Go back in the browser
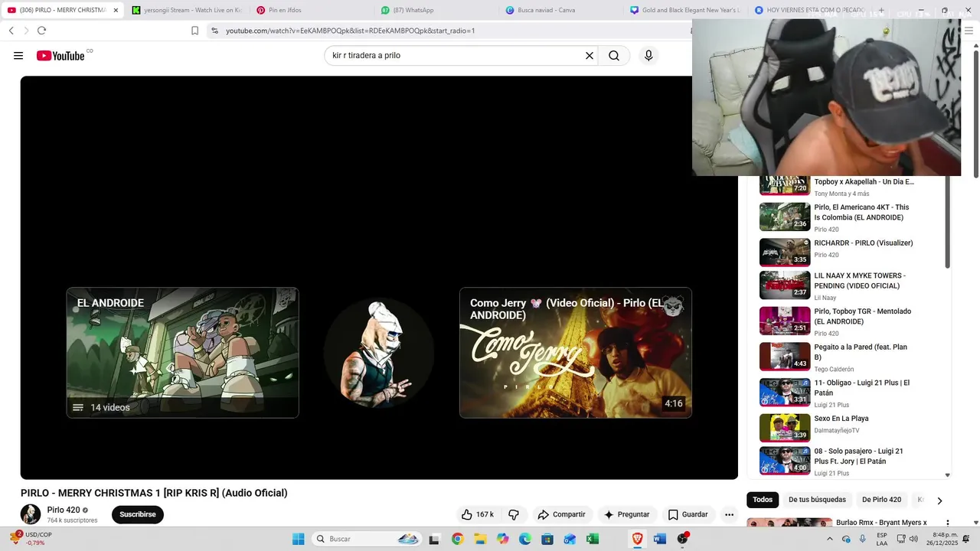 (x=11, y=31)
